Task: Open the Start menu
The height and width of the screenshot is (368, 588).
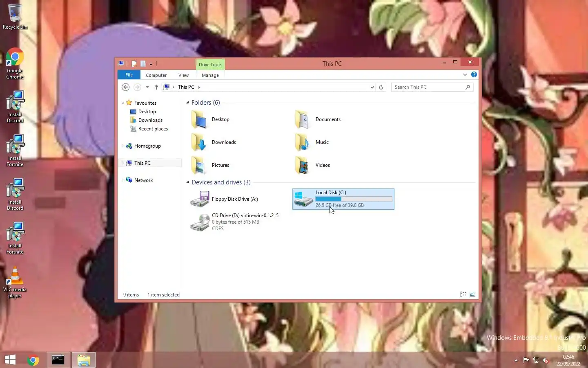Action: [x=10, y=360]
